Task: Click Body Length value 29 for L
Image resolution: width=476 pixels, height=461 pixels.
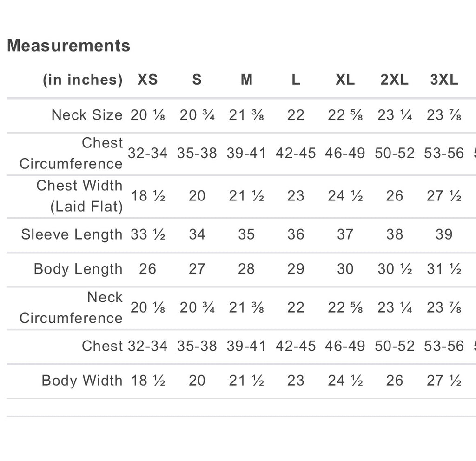Action: point(296,269)
